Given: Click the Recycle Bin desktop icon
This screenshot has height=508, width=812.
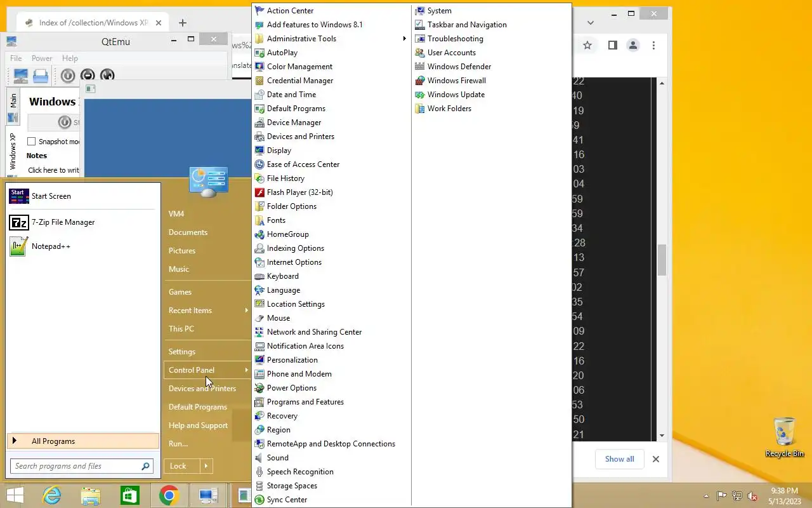Looking at the screenshot, I should pos(785,437).
